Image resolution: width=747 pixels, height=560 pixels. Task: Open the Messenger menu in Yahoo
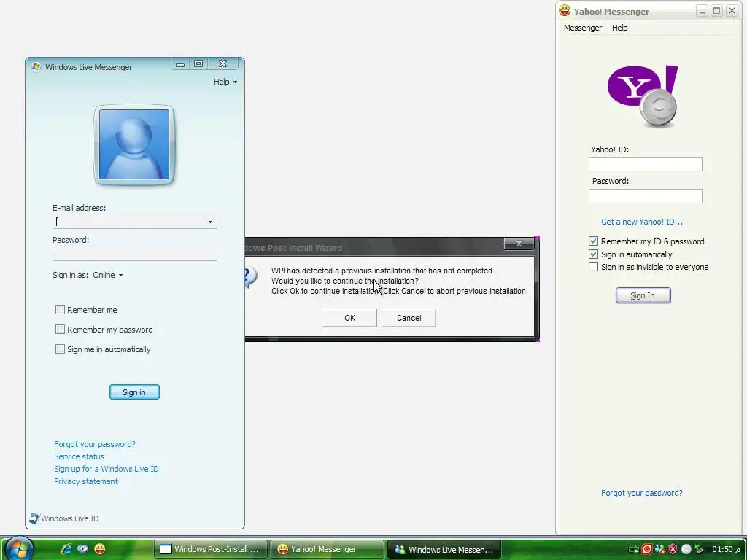click(583, 28)
